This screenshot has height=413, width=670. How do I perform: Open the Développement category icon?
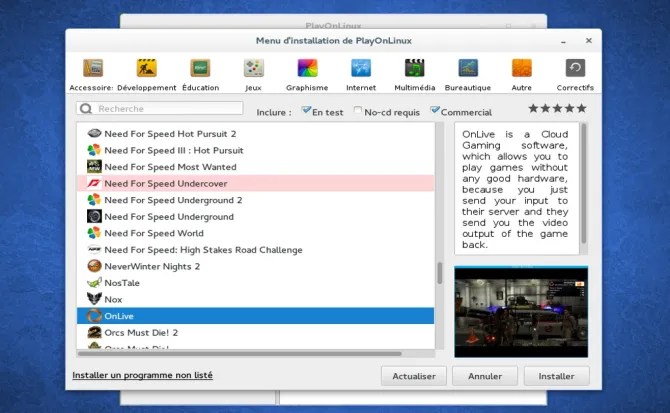tap(147, 68)
